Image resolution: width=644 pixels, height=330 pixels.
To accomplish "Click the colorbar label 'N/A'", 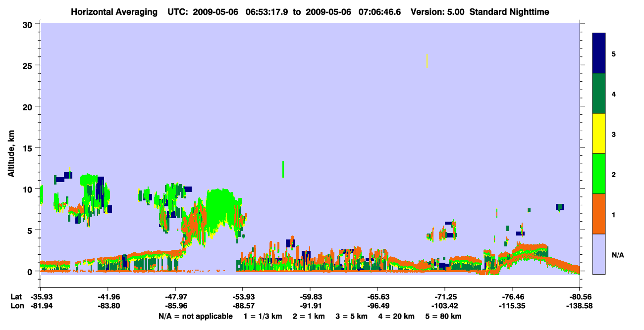I will [x=617, y=255].
